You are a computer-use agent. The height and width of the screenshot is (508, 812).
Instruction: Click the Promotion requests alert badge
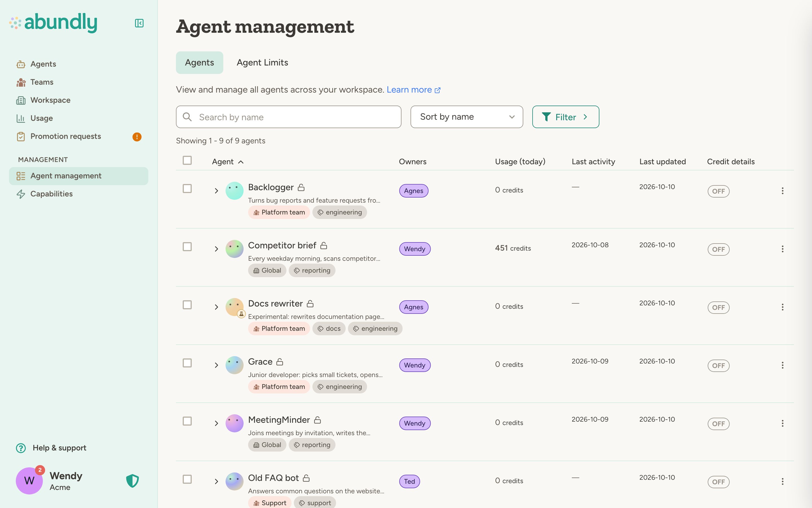137,137
